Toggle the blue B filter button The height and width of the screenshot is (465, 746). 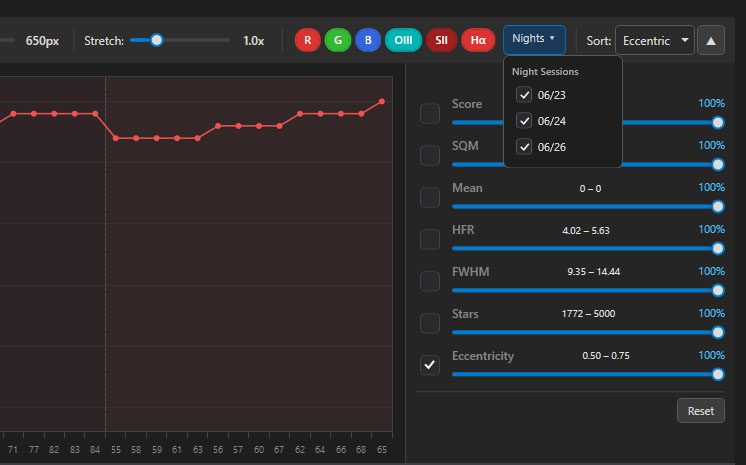(x=367, y=40)
